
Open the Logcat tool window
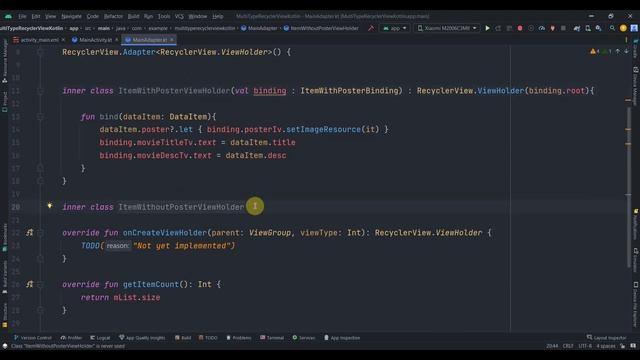click(x=100, y=338)
